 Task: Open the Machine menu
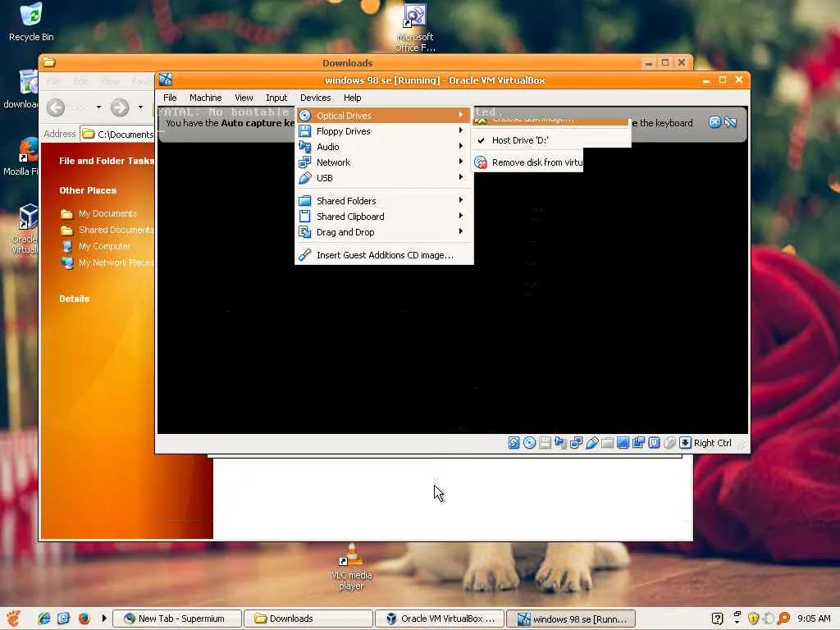pos(205,98)
